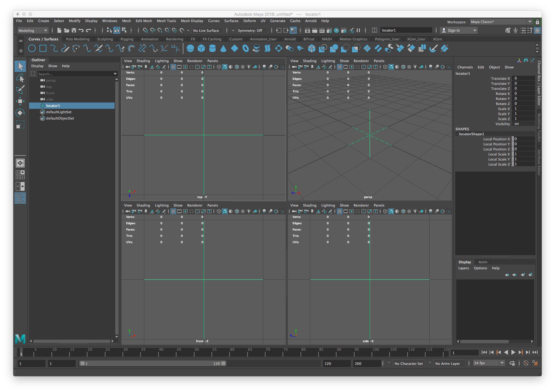Create a NURBS cone from the shelf
Screen dimensions: 555x392
[x=223, y=48]
